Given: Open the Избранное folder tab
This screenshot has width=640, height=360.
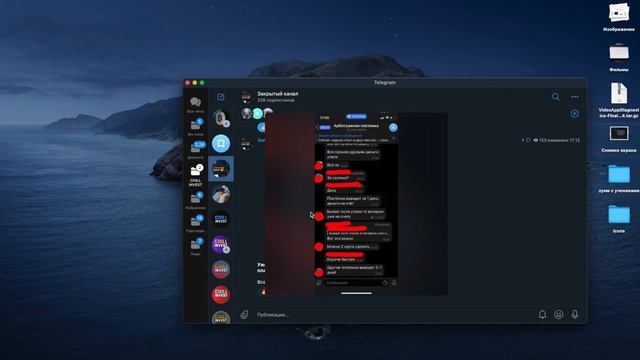Looking at the screenshot, I should [196, 200].
